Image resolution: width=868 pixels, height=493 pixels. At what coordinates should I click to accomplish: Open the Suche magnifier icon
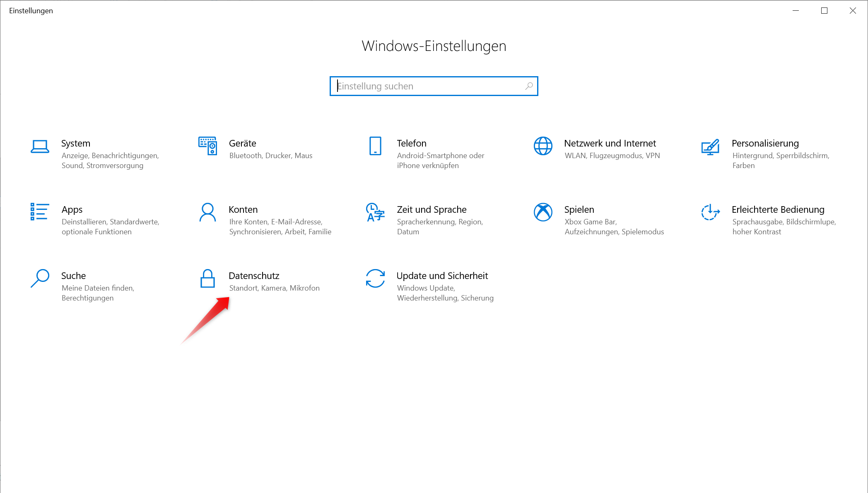tap(40, 278)
